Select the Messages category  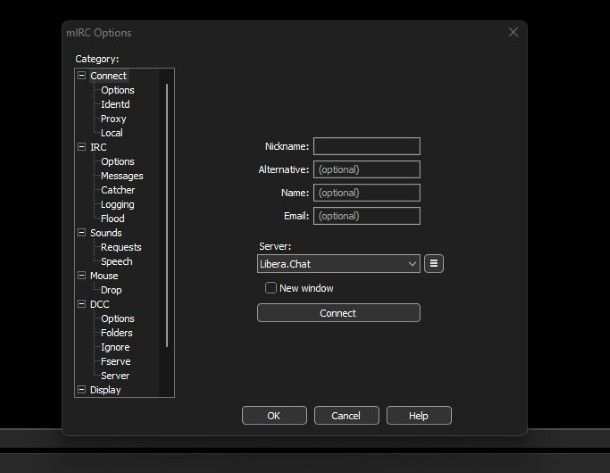(122, 176)
